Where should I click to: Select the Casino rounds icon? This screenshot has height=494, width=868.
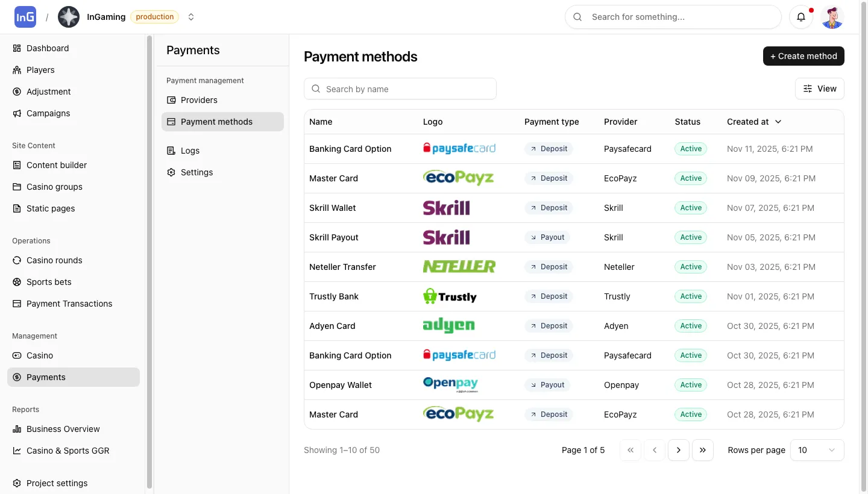[17, 260]
